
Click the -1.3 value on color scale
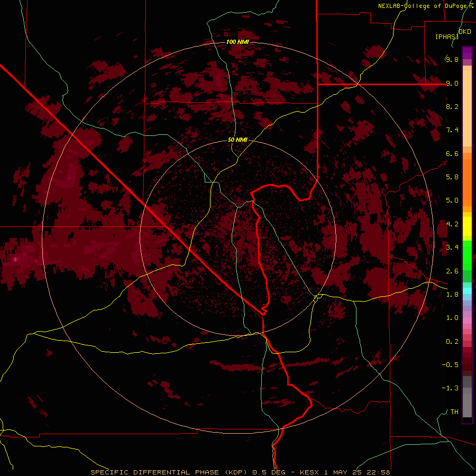(450, 388)
